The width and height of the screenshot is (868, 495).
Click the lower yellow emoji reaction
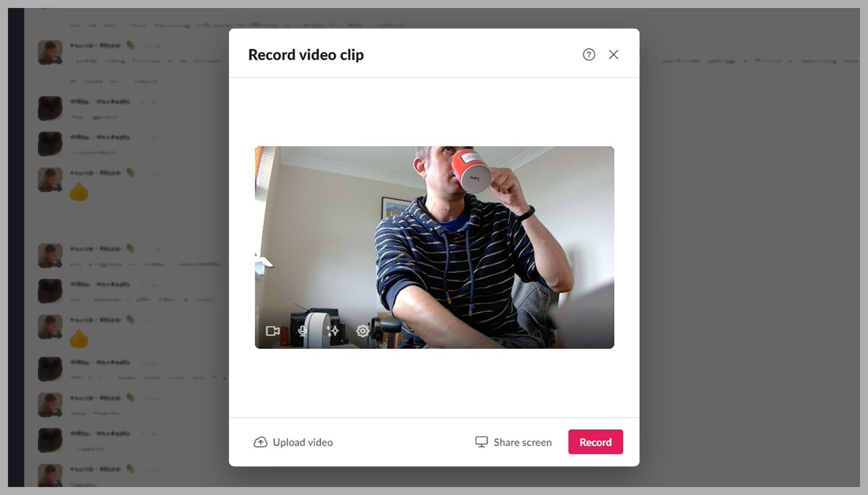[x=79, y=338]
